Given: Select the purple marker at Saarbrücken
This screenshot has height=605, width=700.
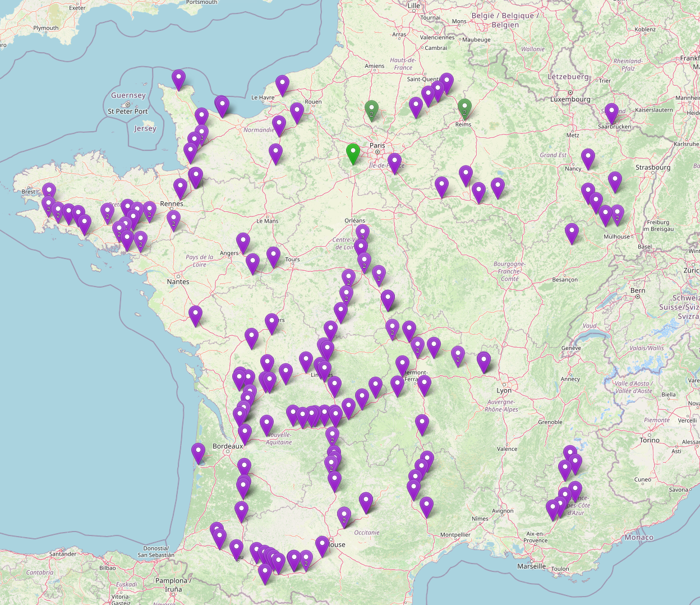Looking at the screenshot, I should click(x=611, y=113).
